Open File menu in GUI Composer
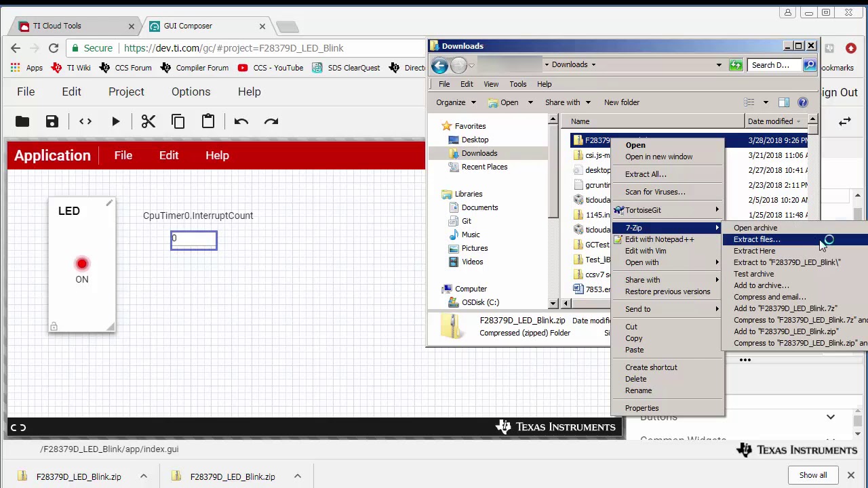 pyautogui.click(x=26, y=91)
